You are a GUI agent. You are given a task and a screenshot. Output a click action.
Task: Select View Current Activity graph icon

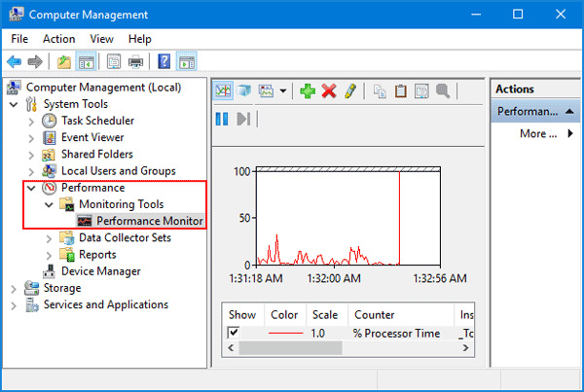click(223, 90)
